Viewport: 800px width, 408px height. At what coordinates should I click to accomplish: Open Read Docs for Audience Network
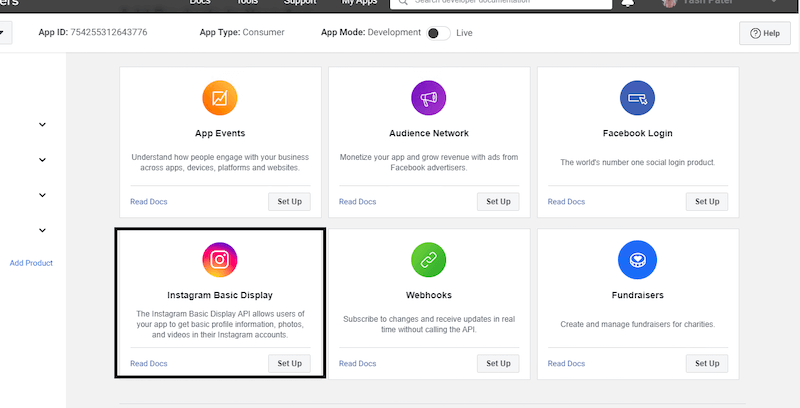tap(357, 201)
